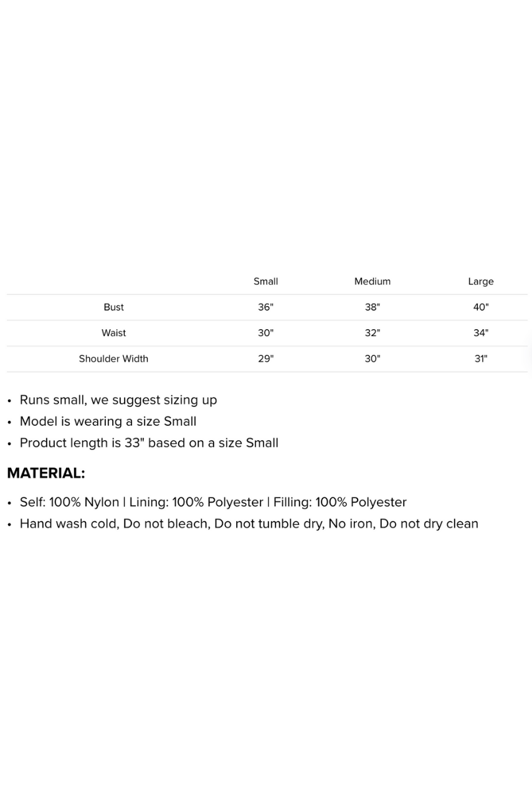This screenshot has width=532, height=798.
Task: Click the 36" bust value for Small
Action: click(x=265, y=307)
